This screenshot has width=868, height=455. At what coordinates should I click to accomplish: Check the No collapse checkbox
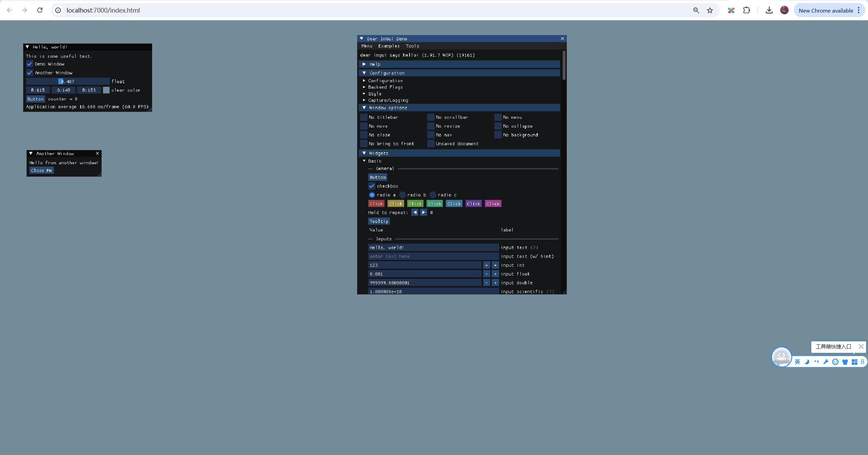(498, 126)
